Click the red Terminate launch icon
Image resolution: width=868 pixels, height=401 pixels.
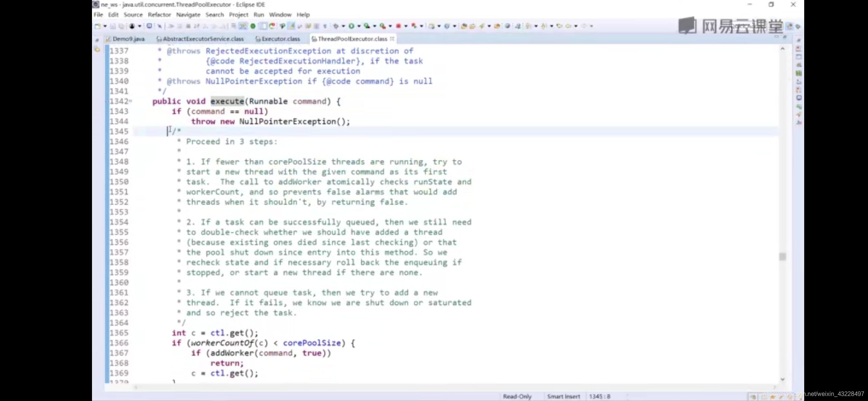coord(398,26)
